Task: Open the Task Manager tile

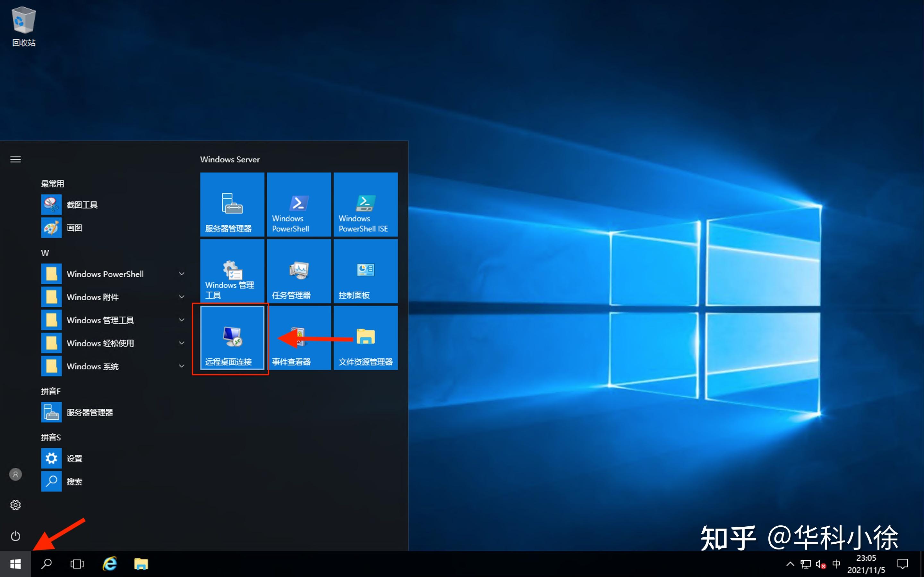Action: tap(299, 271)
